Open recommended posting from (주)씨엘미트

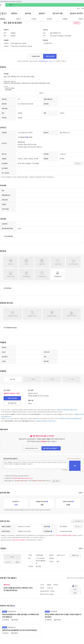(63, 616)
